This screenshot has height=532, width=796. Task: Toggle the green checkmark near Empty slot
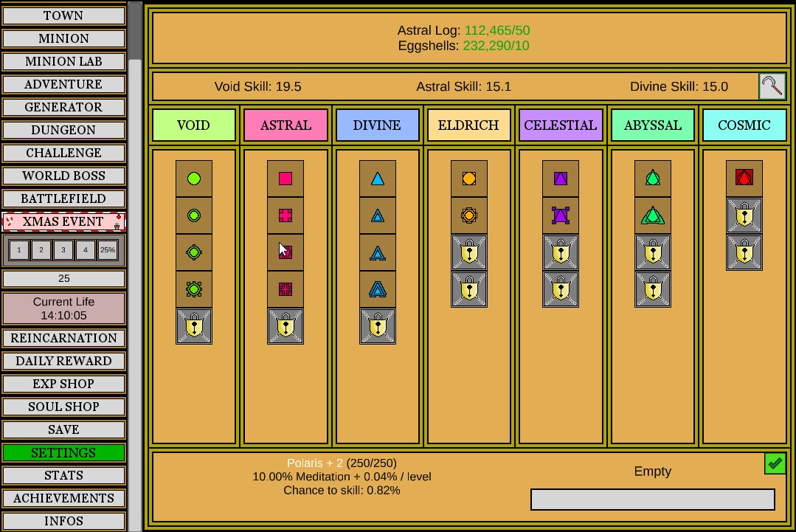[775, 463]
